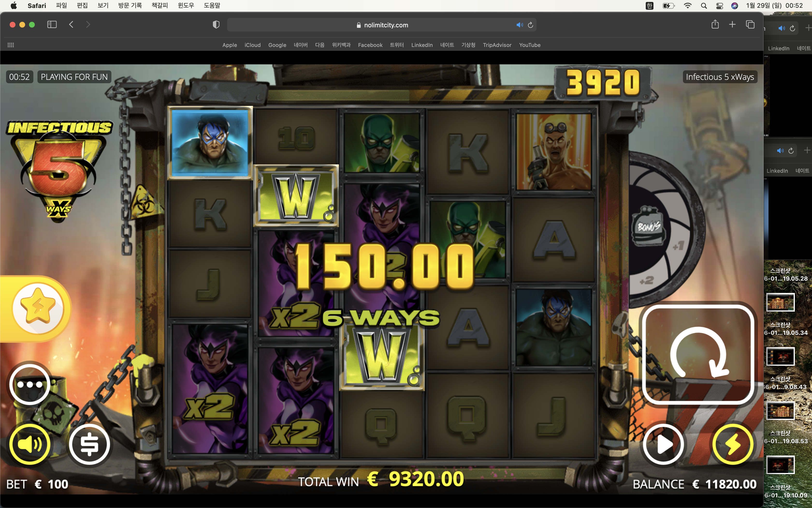This screenshot has height=508, width=812.
Task: Open Spotlight search
Action: coord(704,5)
